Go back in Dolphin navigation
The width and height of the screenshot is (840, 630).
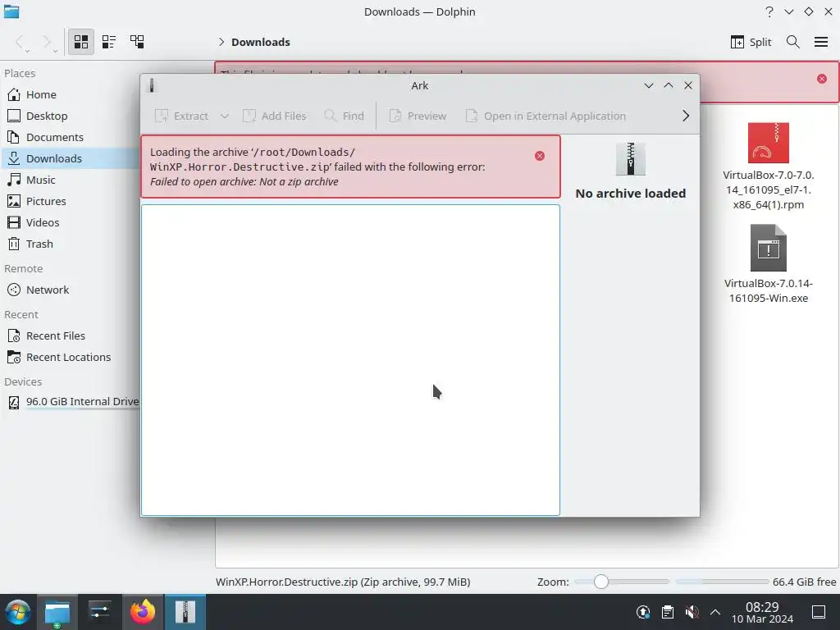coord(21,43)
